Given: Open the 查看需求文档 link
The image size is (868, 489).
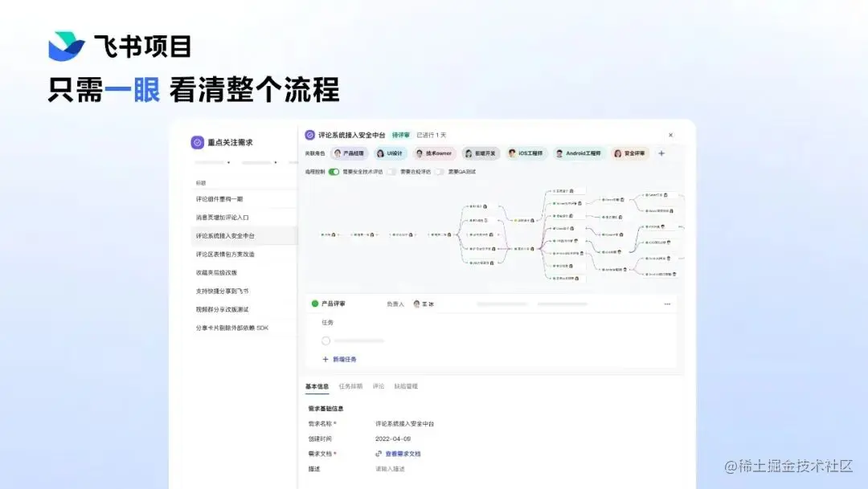Looking at the screenshot, I should click(x=405, y=452).
